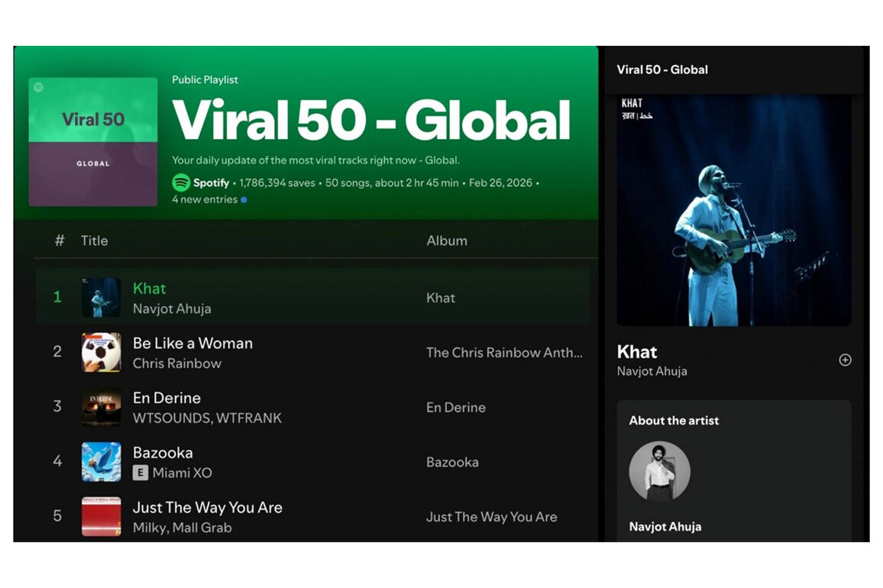Click Navjot Ahuja below side panel Khat title
This screenshot has width=883, height=588.
point(652,371)
